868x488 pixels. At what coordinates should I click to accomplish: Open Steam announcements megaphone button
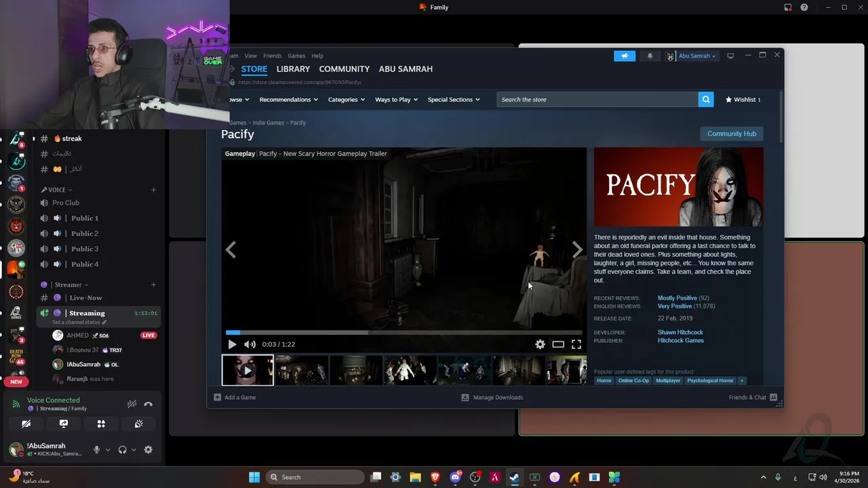point(625,56)
